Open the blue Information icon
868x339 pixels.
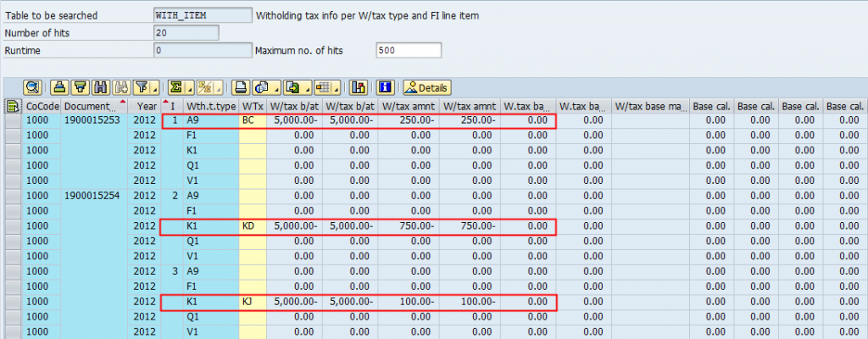point(386,87)
